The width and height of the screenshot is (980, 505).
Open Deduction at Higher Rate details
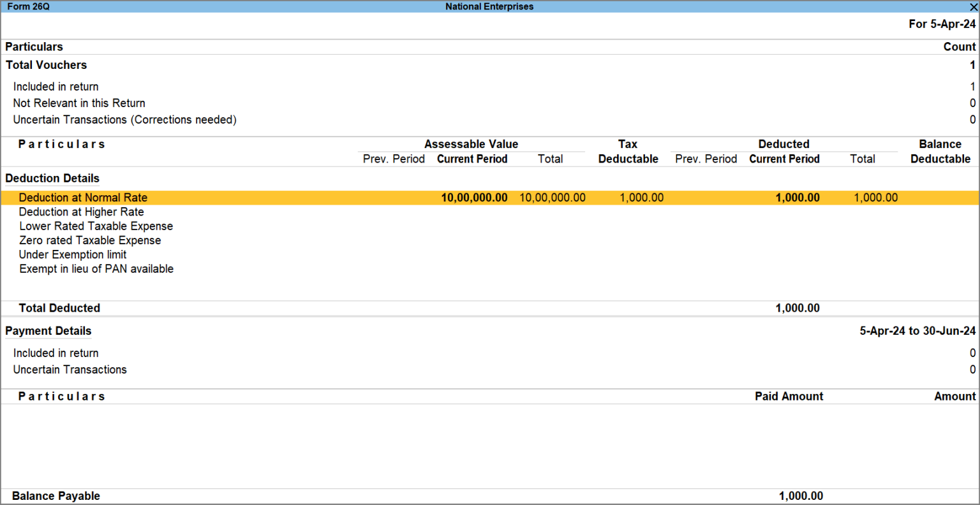[x=81, y=212]
